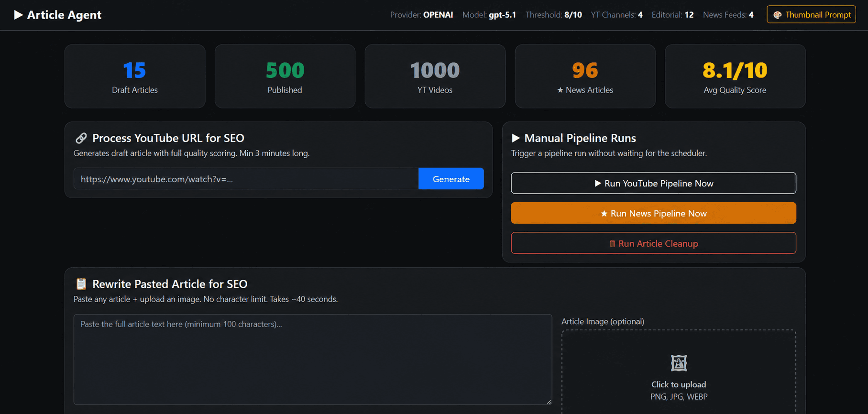868x414 pixels.
Task: Run YouTube Pipeline Now
Action: 653,183
